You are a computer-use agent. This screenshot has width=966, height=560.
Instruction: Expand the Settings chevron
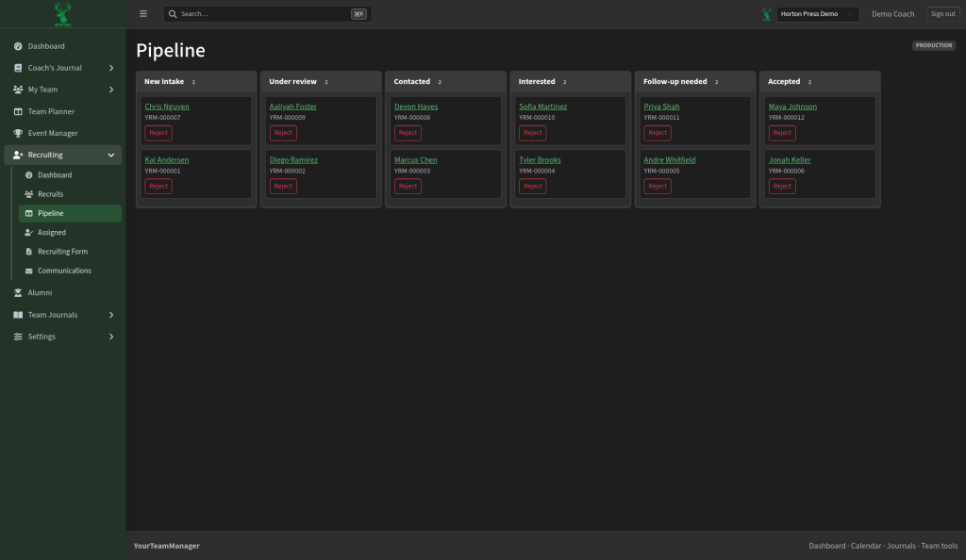pyautogui.click(x=111, y=337)
